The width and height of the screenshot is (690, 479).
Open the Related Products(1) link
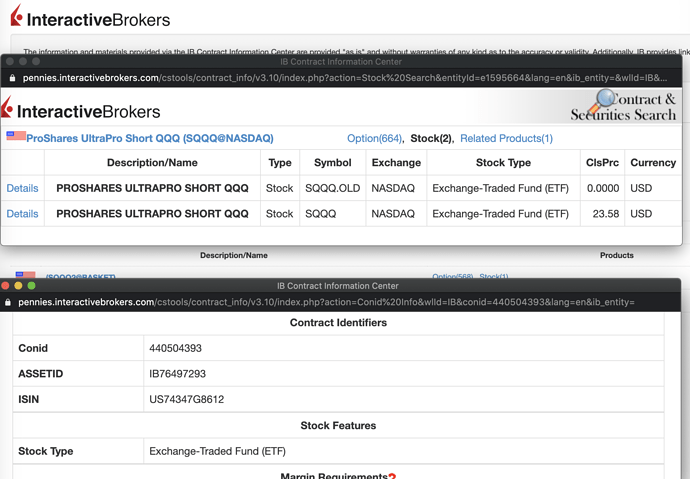coord(506,139)
